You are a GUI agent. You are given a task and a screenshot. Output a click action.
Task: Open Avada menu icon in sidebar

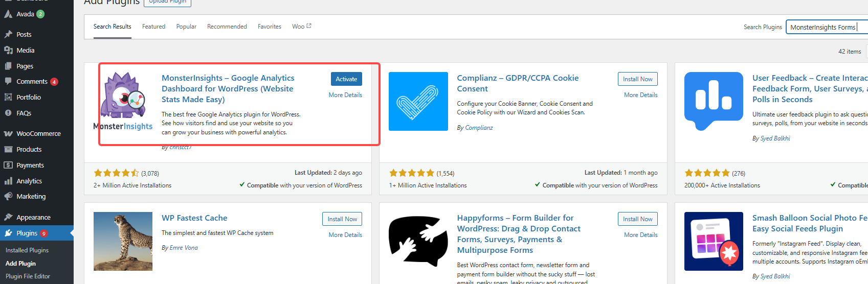coord(8,14)
